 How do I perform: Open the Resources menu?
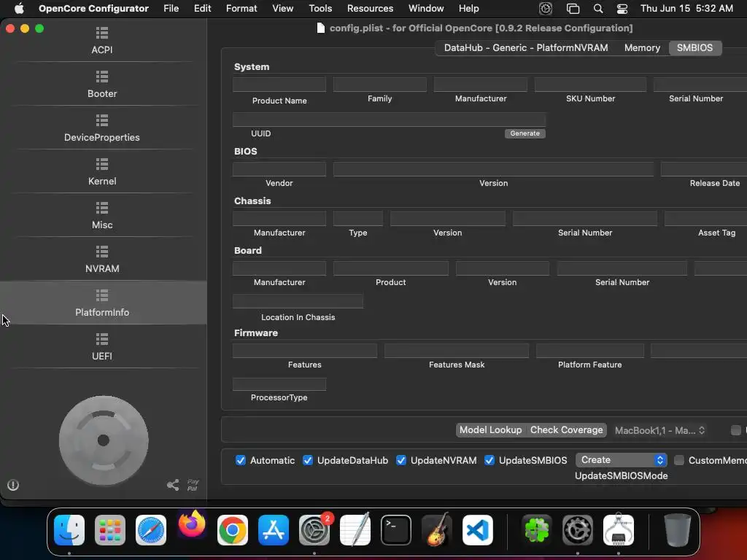370,9
